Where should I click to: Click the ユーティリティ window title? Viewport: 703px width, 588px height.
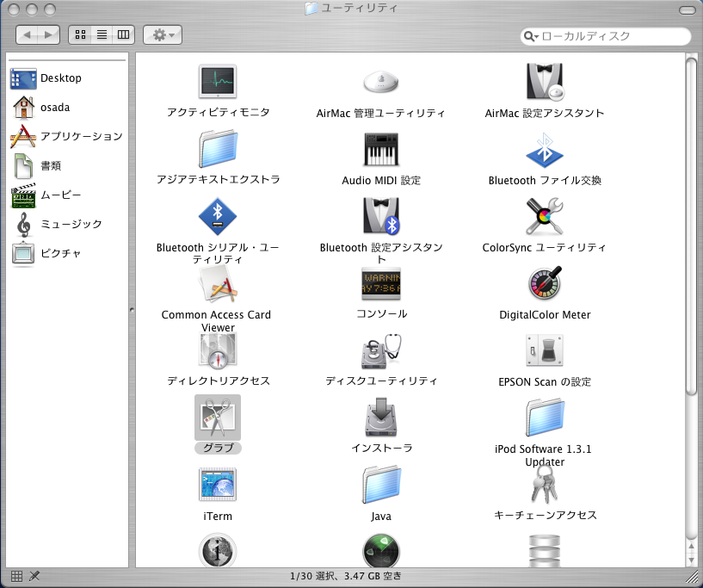tap(359, 8)
